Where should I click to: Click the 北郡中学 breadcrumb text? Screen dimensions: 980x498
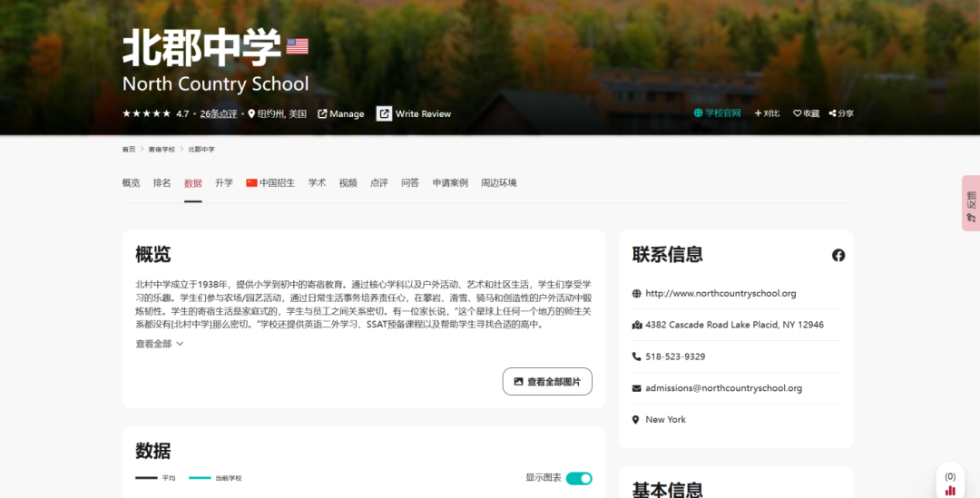coord(201,150)
